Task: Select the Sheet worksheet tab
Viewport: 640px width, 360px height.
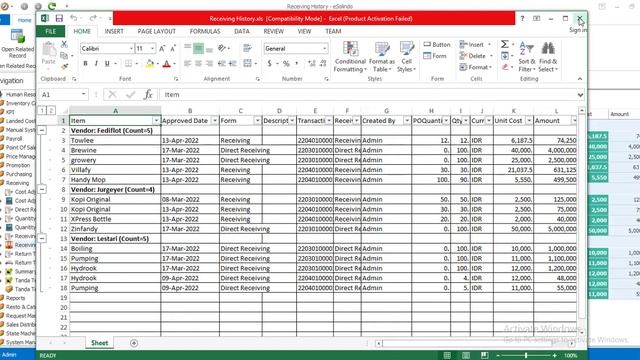Action: pos(100,343)
